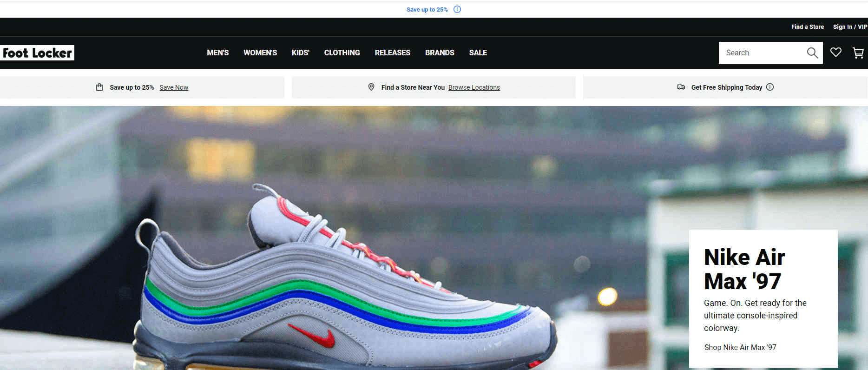The width and height of the screenshot is (868, 370).
Task: Click the Foot Locker logo
Action: tap(37, 53)
